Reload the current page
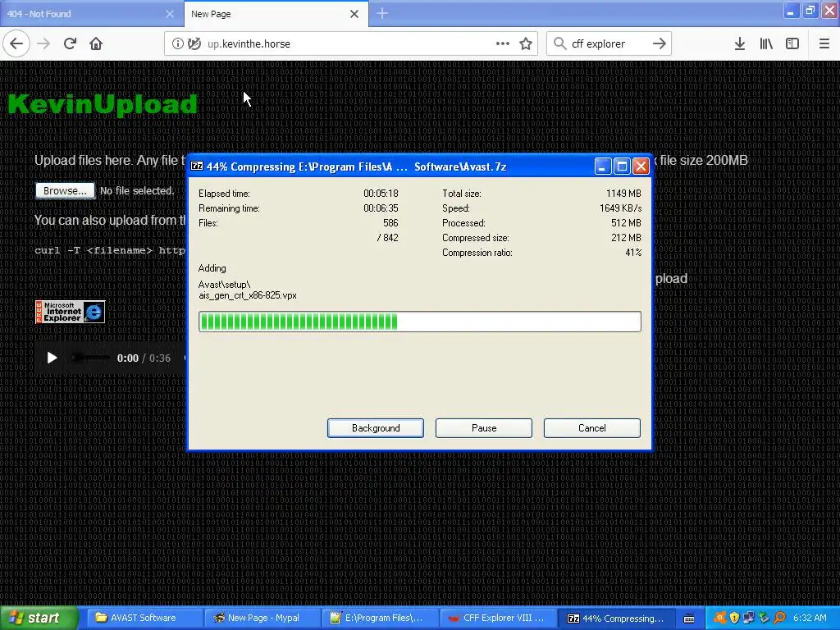The width and height of the screenshot is (840, 630). pyautogui.click(x=70, y=43)
